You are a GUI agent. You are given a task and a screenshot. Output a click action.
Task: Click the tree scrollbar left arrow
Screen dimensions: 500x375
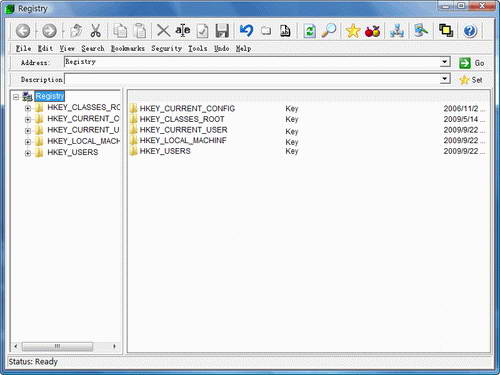[16, 347]
